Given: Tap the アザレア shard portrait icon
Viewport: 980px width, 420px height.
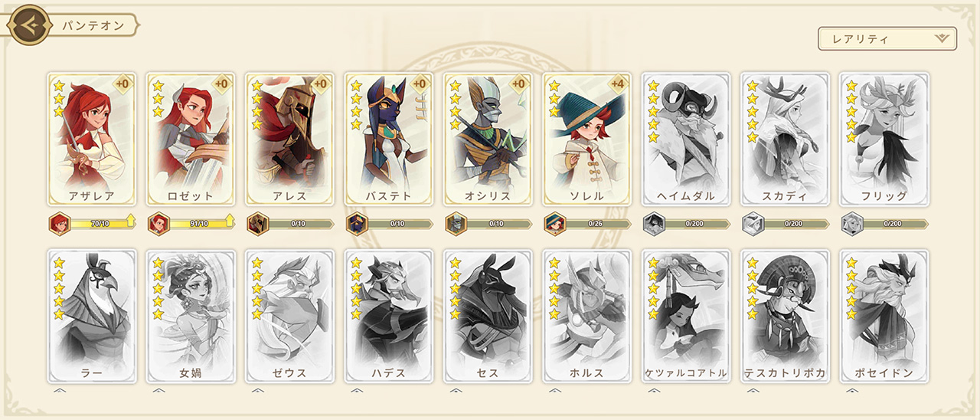Looking at the screenshot, I should pyautogui.click(x=59, y=224).
